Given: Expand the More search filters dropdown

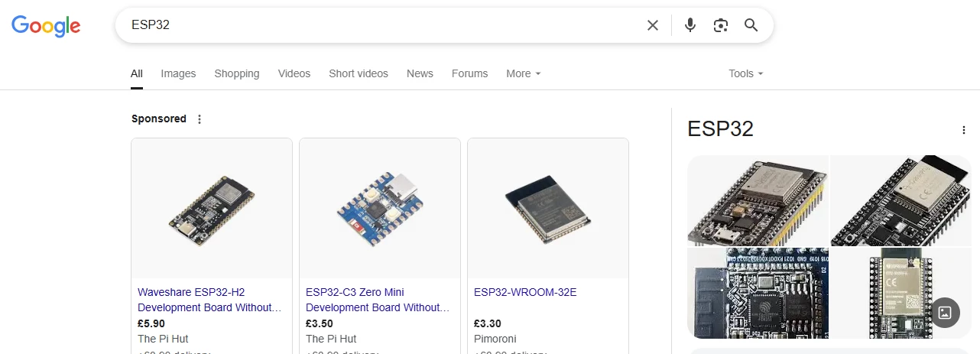Looking at the screenshot, I should (524, 73).
